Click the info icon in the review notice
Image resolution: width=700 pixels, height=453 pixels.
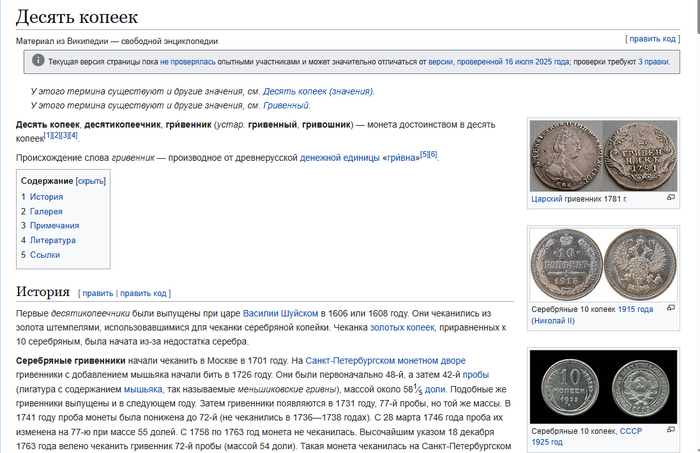click(x=38, y=61)
